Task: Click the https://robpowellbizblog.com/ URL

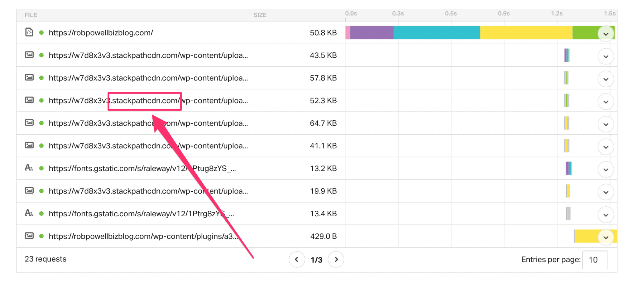Action: point(101,33)
